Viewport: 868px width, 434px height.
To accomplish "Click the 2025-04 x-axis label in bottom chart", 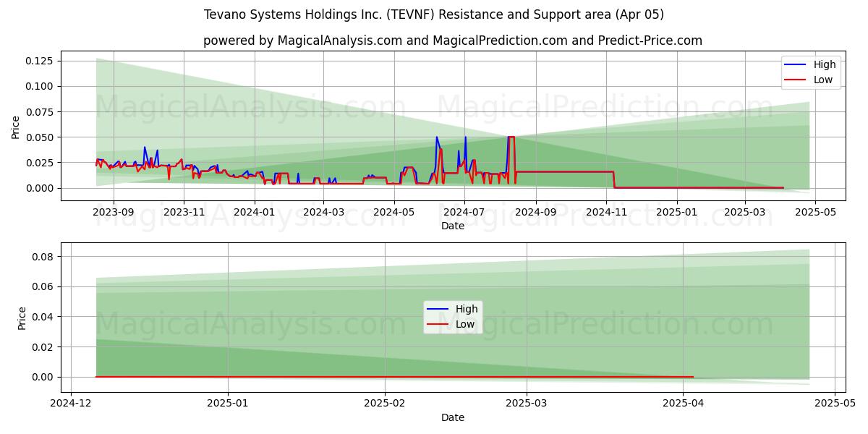I will (684, 404).
